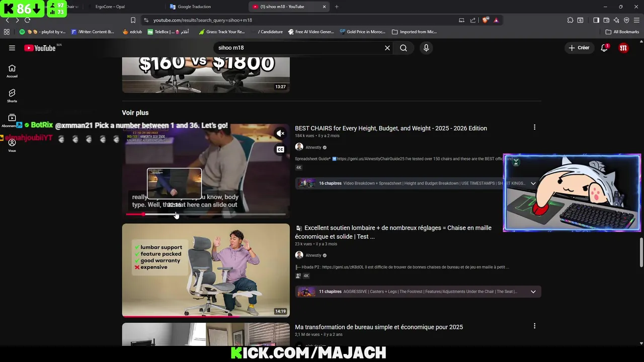Screen dimensions: 644x362
Task: Open the Accueil sidebar item
Action: coord(12,71)
